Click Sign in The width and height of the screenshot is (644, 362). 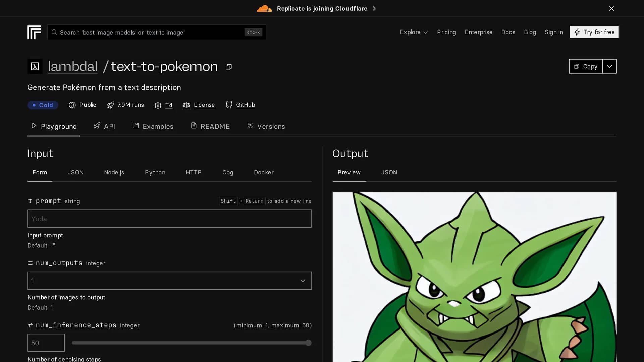point(554,32)
